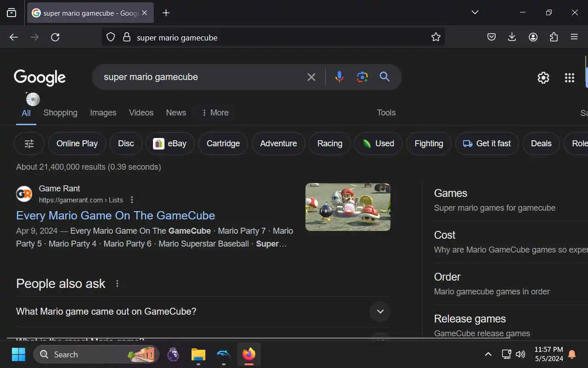Open the Extensions puzzle icon

554,37
